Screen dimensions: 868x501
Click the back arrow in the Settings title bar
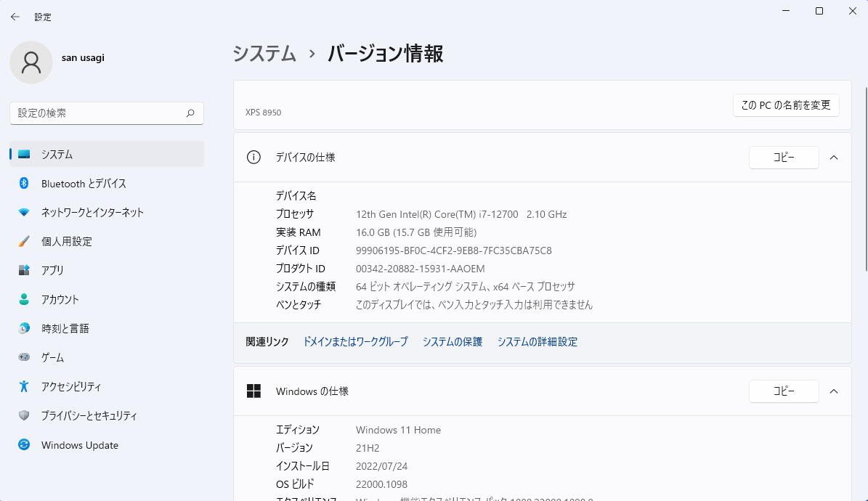click(x=15, y=17)
